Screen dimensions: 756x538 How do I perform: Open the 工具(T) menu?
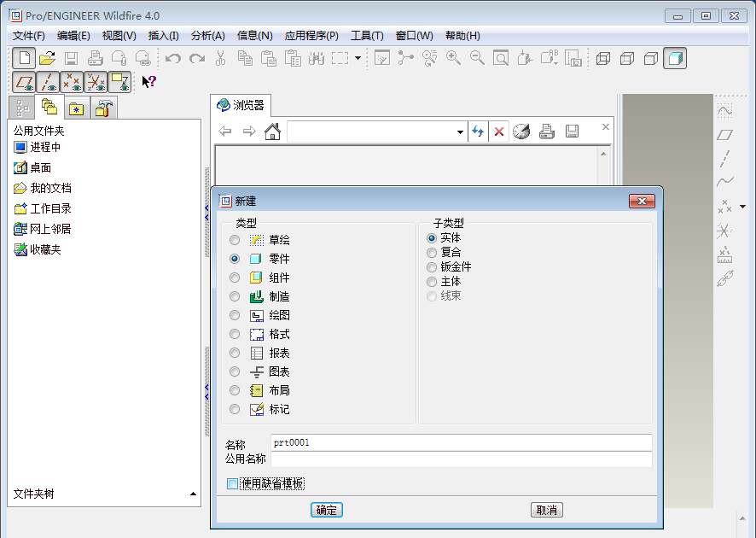point(368,36)
